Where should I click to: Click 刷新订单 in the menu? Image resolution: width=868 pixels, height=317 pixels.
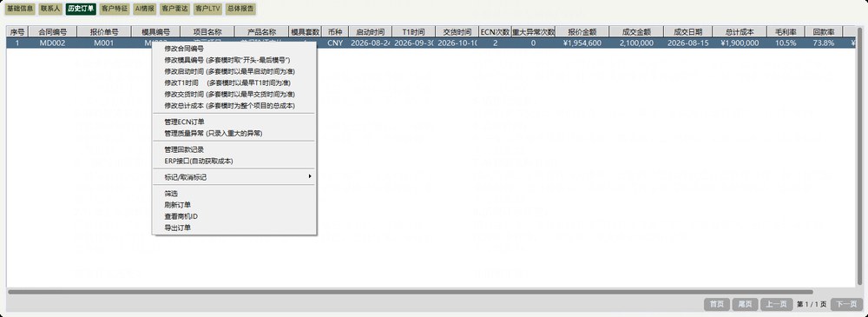click(x=234, y=205)
